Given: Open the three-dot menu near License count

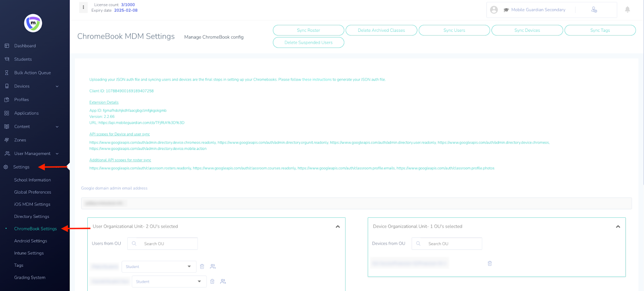Looking at the screenshot, I should [83, 7].
